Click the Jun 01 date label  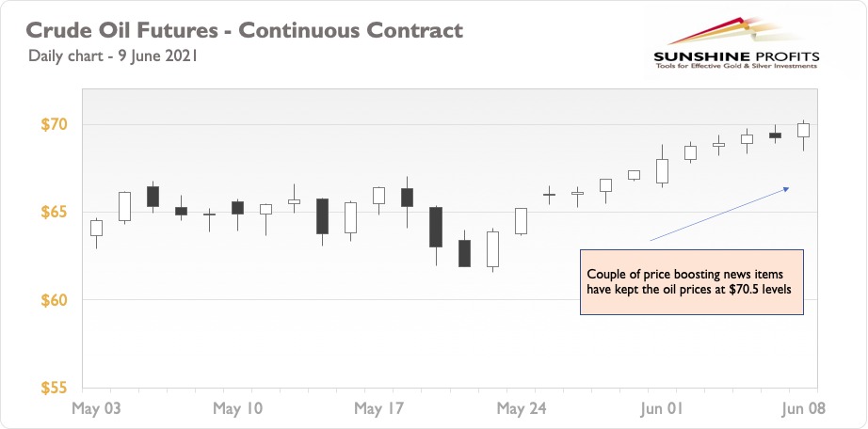[x=662, y=409]
